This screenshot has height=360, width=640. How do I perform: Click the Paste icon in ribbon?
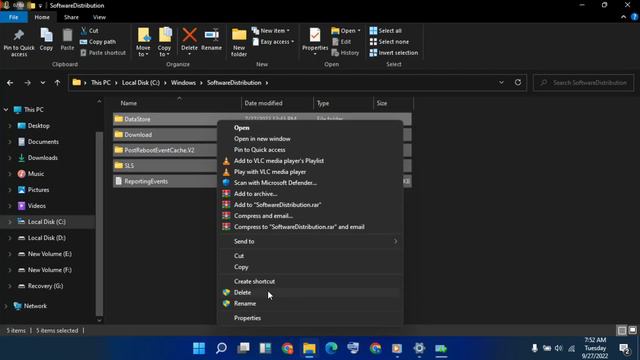pos(67,40)
